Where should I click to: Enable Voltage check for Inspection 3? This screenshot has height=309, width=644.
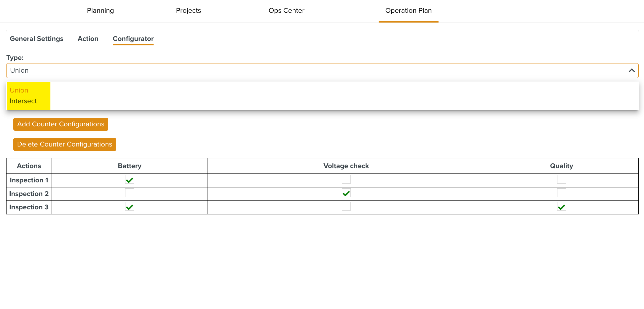346,206
